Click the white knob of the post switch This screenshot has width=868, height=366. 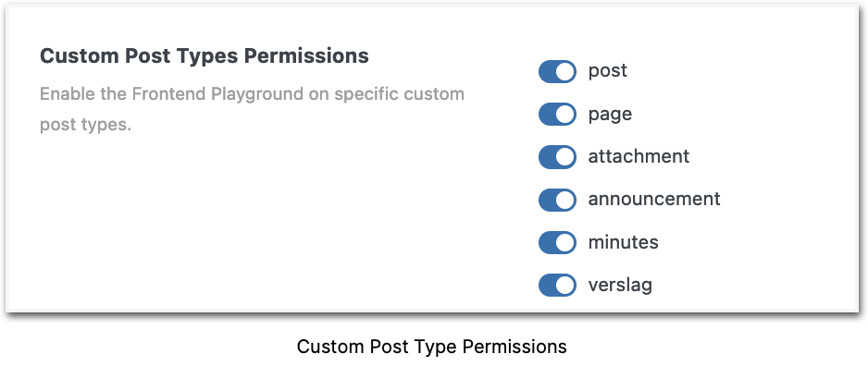[565, 71]
